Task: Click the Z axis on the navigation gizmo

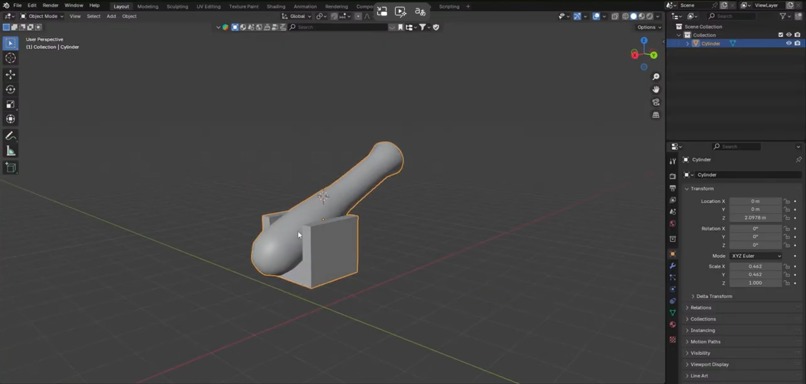Action: [x=644, y=40]
